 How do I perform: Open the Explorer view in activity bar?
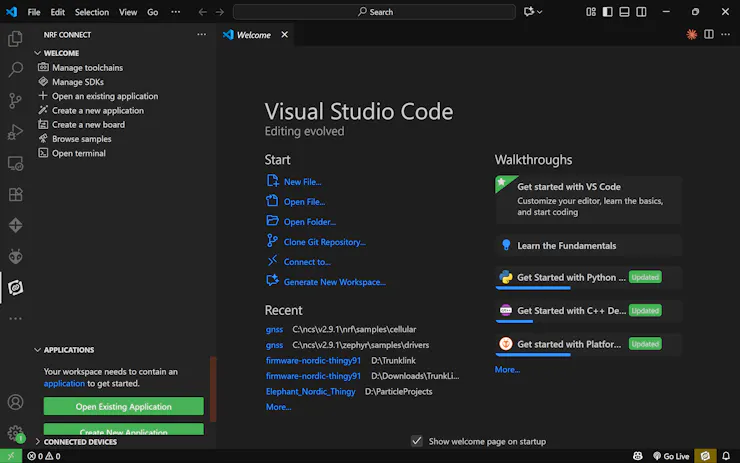click(x=15, y=39)
